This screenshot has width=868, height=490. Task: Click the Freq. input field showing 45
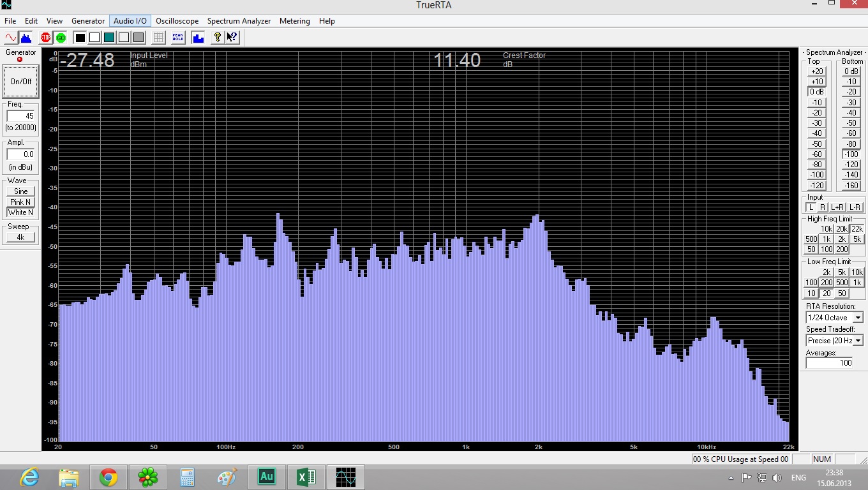click(x=21, y=116)
